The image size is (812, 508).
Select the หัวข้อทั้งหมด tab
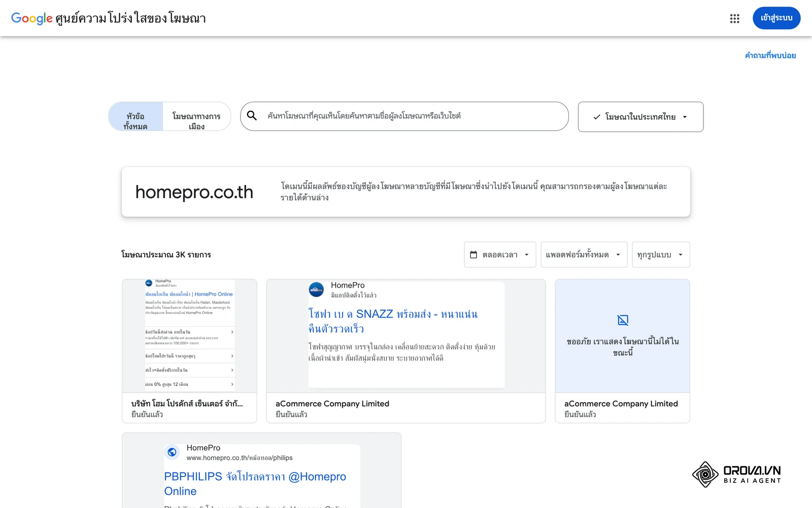click(x=136, y=116)
